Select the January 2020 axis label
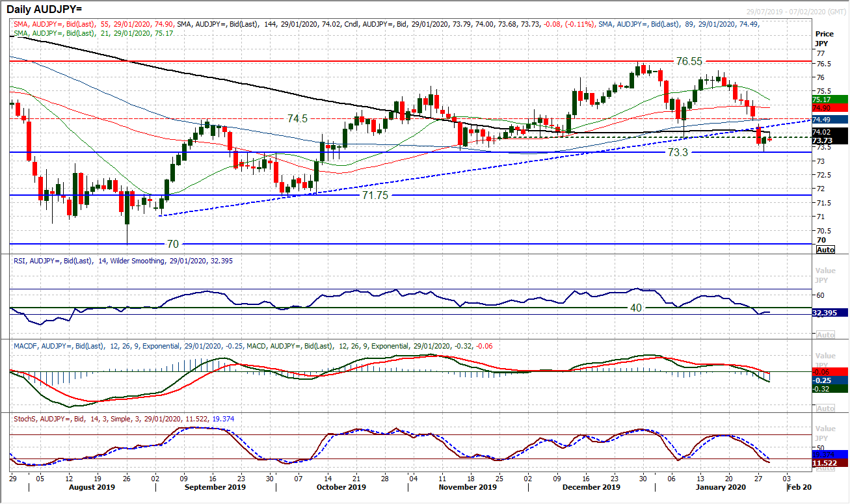The height and width of the screenshot is (504, 850). coord(719,486)
